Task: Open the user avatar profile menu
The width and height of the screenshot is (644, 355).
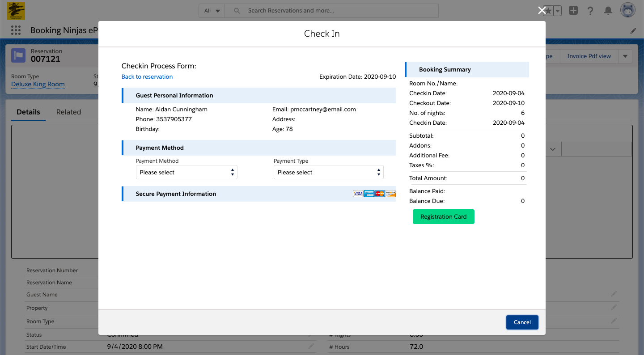Action: click(628, 10)
